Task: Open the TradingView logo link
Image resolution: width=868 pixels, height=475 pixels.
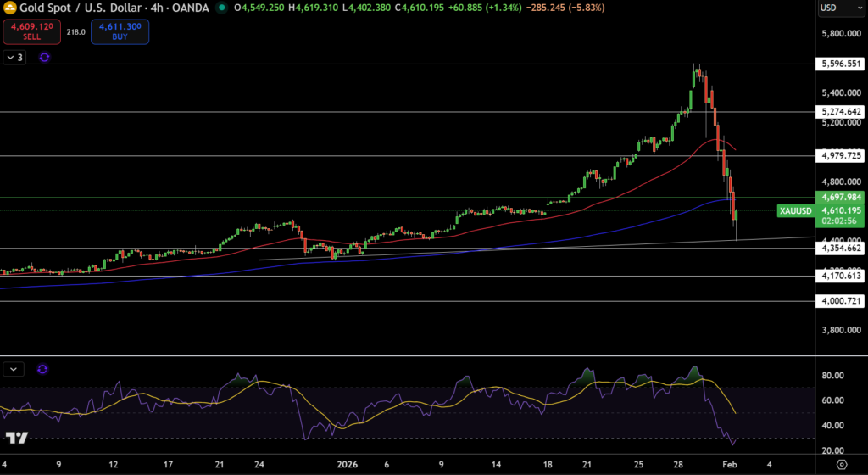Action: tap(17, 438)
